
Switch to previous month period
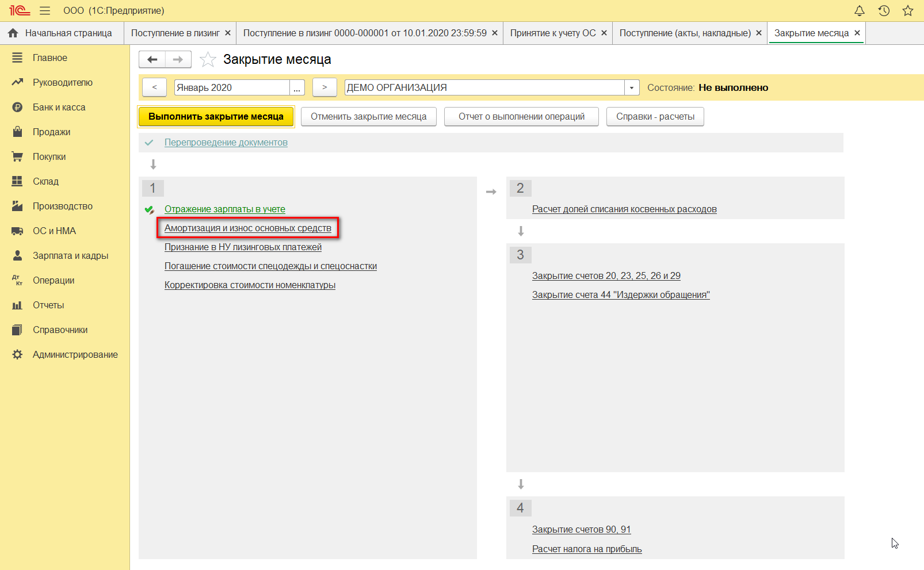(154, 87)
